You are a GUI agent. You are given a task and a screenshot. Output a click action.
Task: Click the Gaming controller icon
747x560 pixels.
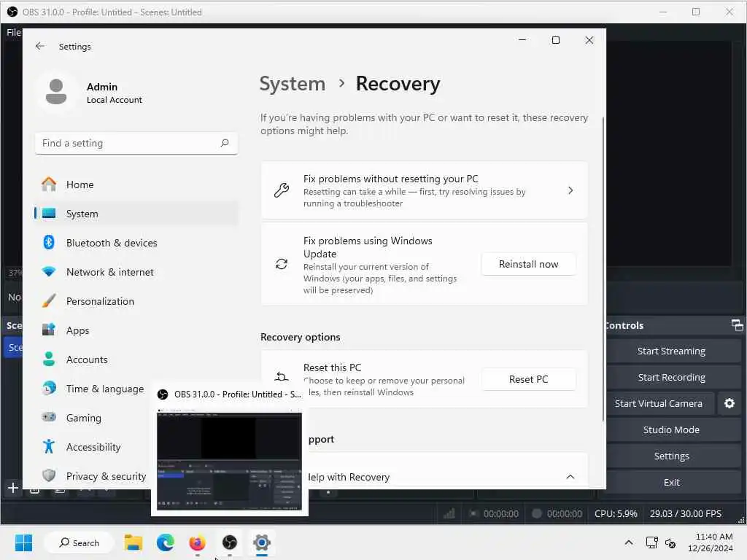click(x=49, y=417)
